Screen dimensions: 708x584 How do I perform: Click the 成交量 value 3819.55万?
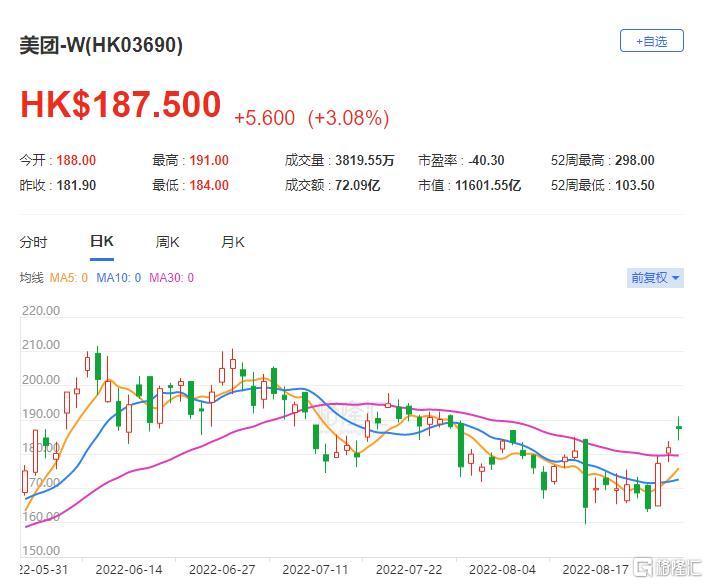click(365, 160)
